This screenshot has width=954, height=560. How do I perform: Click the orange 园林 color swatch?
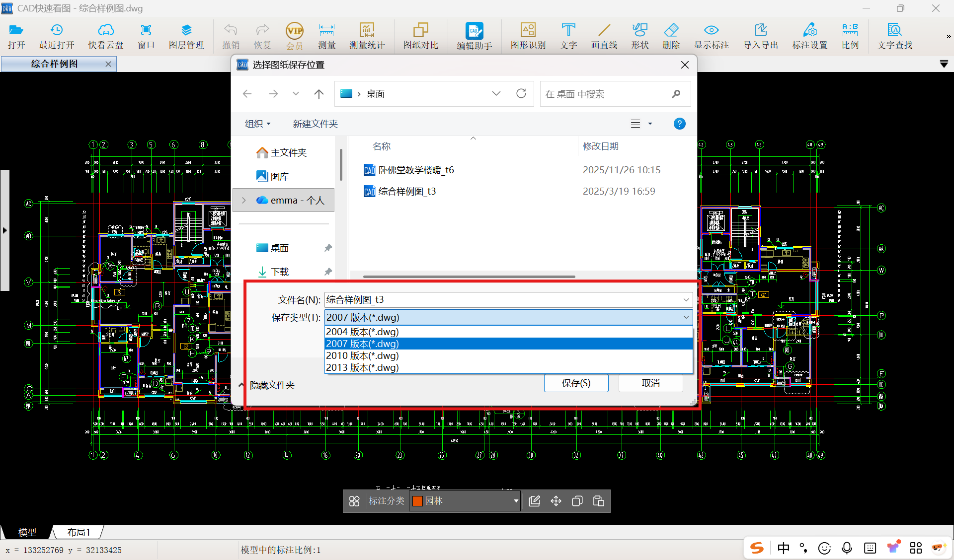pos(417,501)
